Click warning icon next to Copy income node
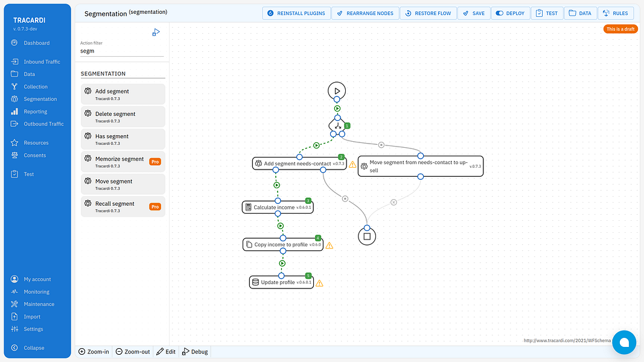This screenshot has height=362, width=644. tap(330, 246)
